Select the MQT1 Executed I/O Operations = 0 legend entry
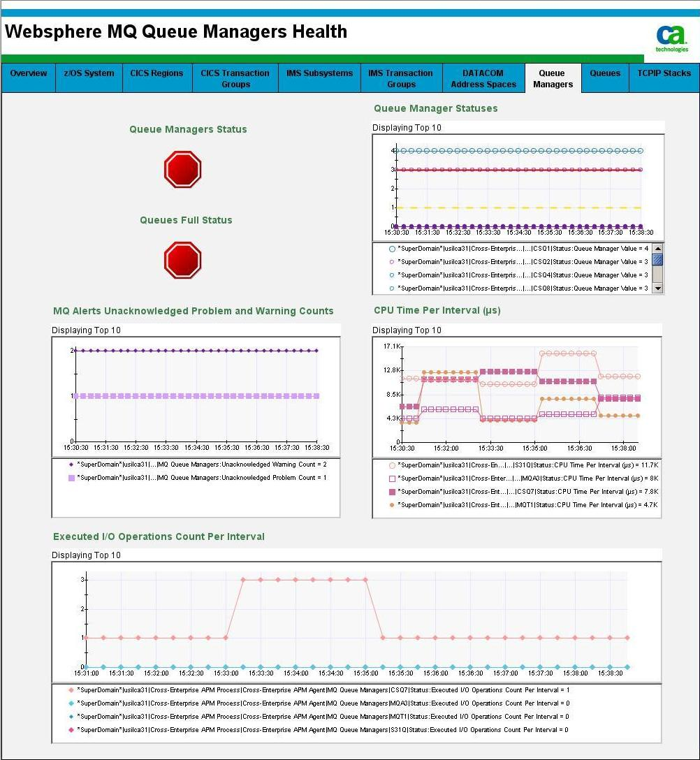 [x=319, y=717]
